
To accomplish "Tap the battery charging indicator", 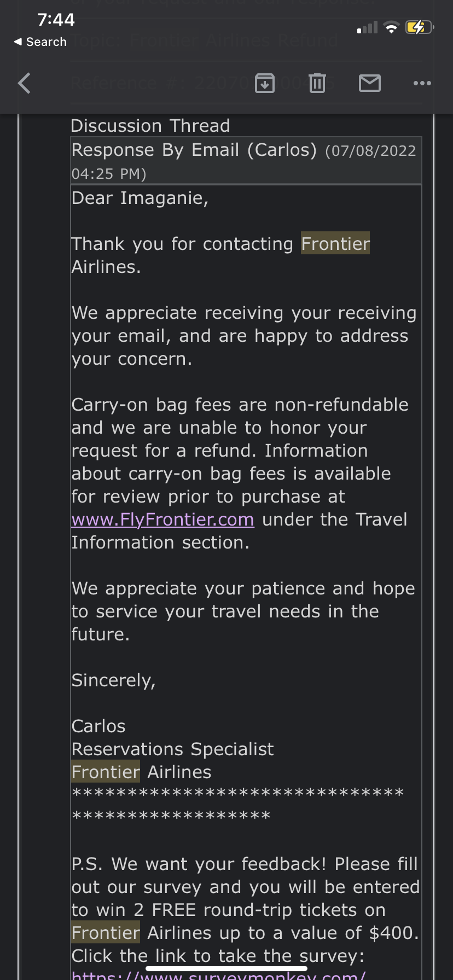I will pos(419,27).
